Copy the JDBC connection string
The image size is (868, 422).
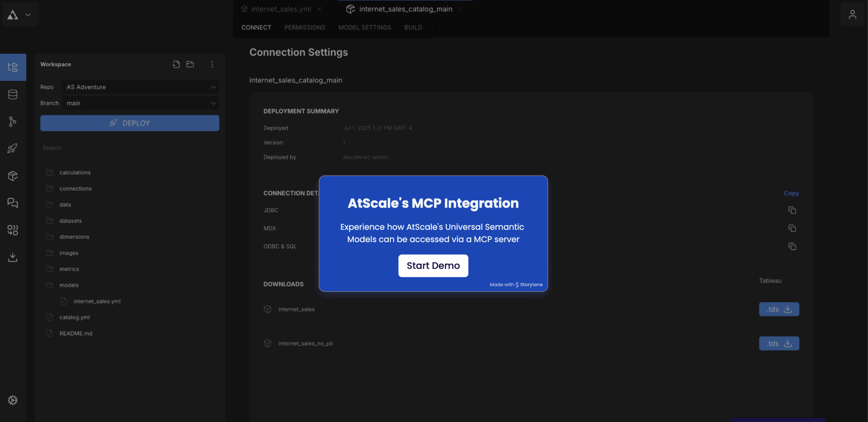pyautogui.click(x=792, y=210)
